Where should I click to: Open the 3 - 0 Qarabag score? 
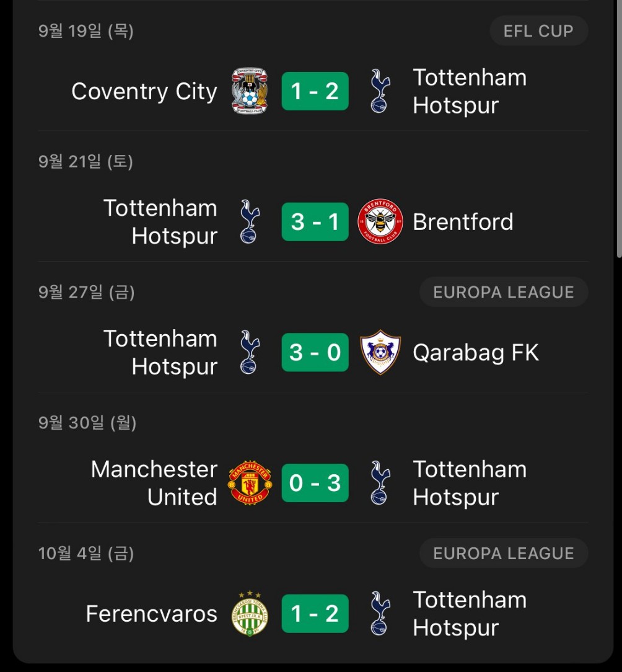pyautogui.click(x=315, y=352)
